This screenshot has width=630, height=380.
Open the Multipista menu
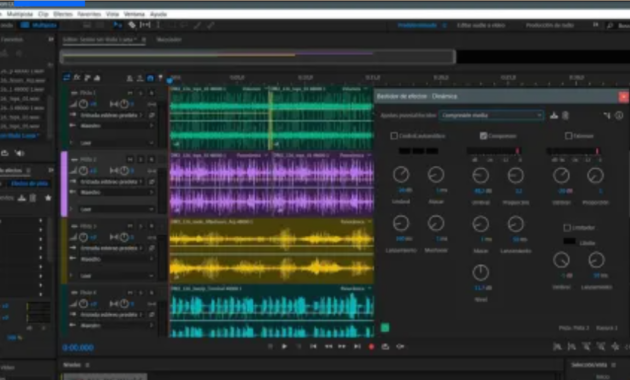pos(20,14)
